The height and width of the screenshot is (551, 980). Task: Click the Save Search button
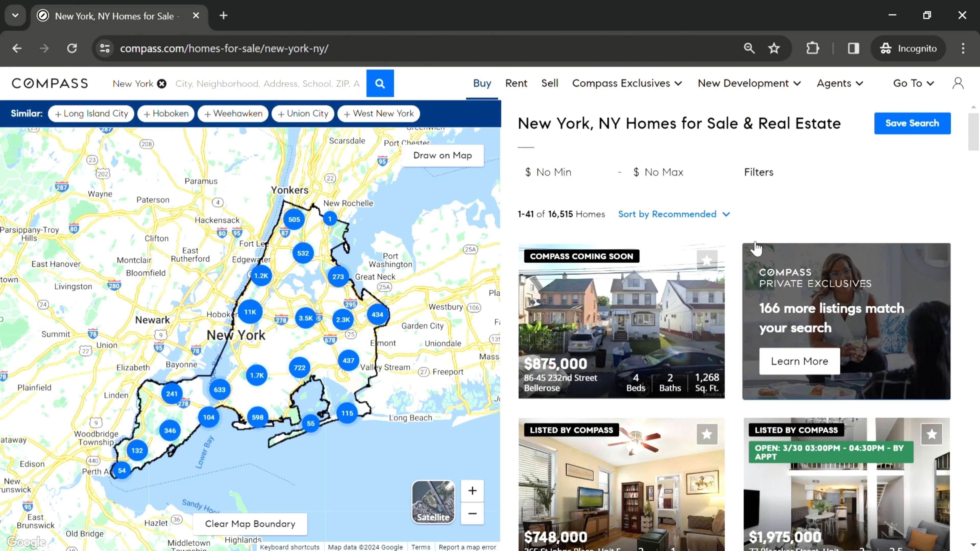tap(912, 123)
